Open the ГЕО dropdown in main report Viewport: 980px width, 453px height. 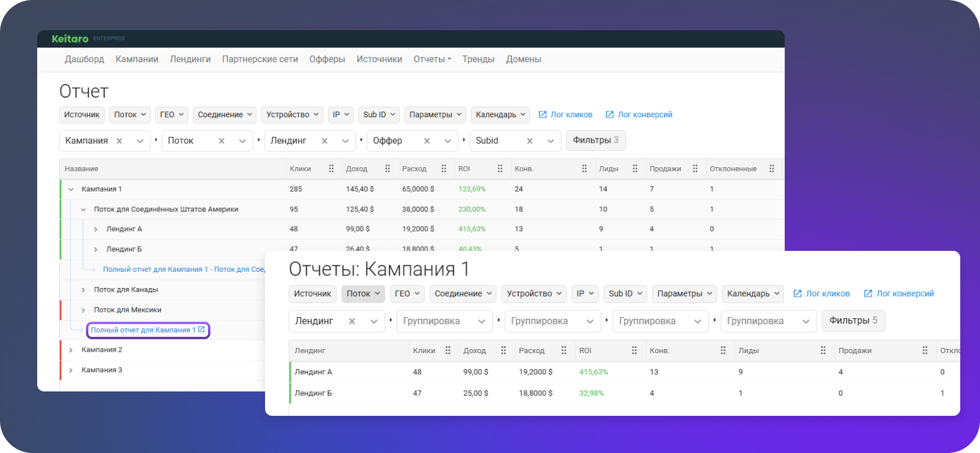(x=172, y=114)
